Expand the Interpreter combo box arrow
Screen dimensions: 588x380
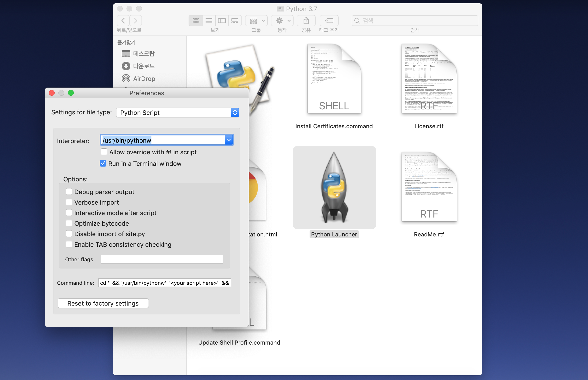point(229,140)
